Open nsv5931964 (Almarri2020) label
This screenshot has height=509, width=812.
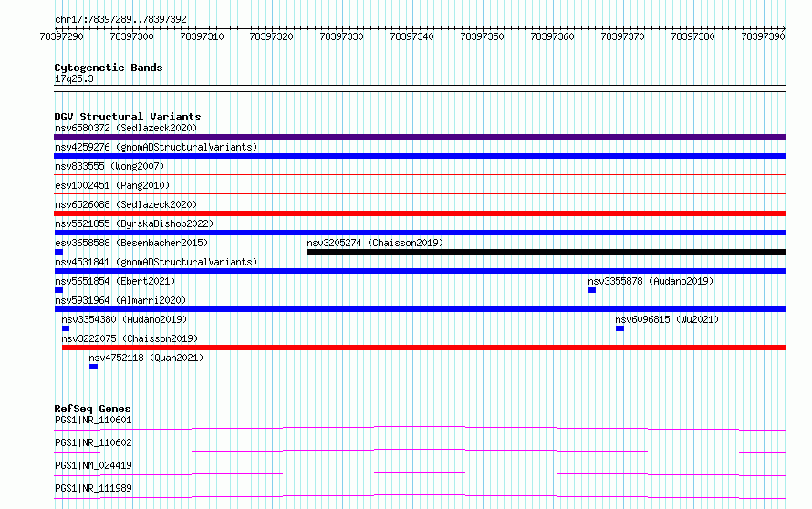pos(120,300)
